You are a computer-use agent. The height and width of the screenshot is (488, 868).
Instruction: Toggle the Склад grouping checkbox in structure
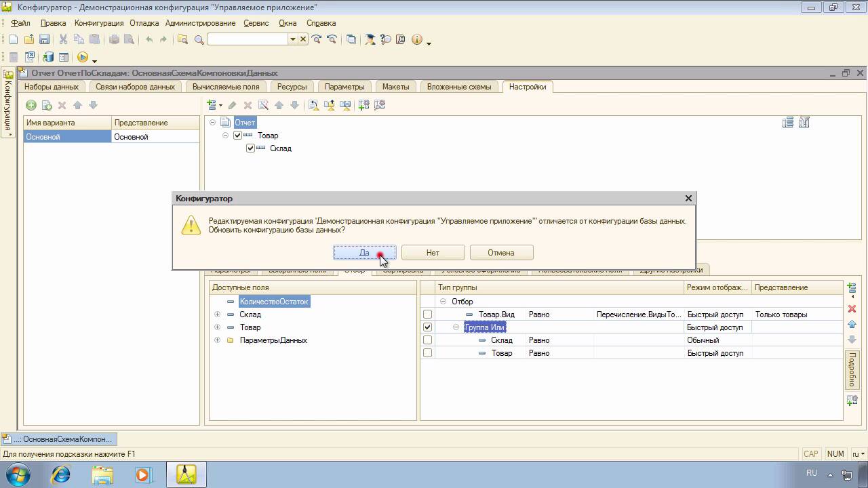250,148
